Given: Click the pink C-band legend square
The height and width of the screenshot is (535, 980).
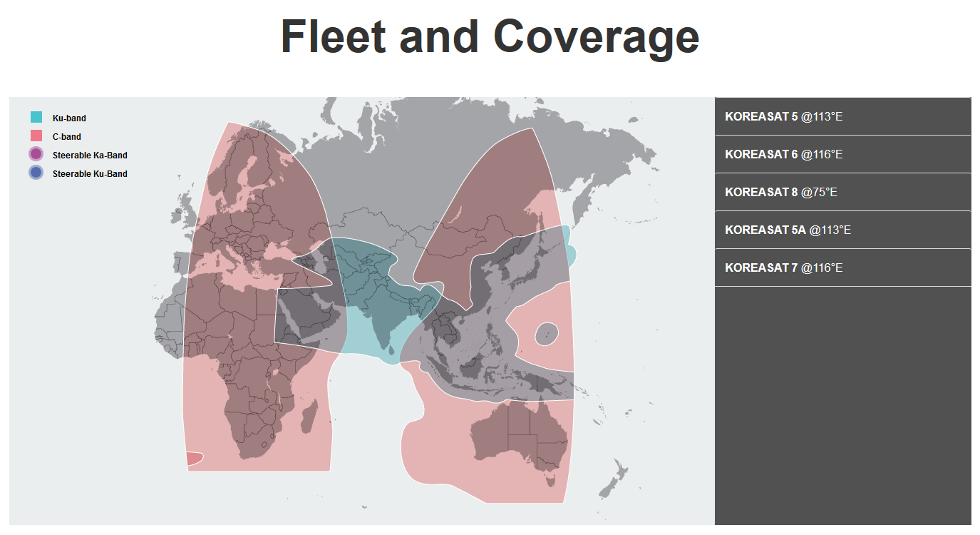Looking at the screenshot, I should tap(36, 136).
